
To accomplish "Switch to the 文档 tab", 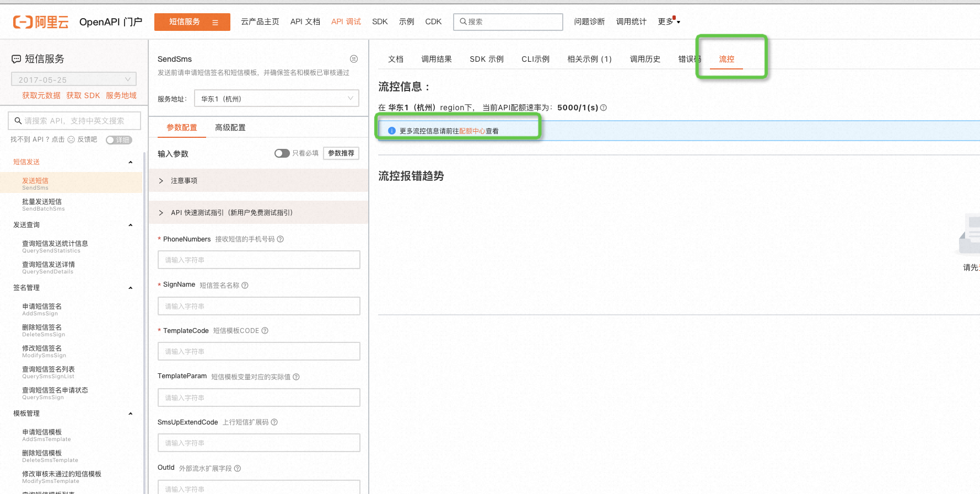I will pyautogui.click(x=396, y=59).
